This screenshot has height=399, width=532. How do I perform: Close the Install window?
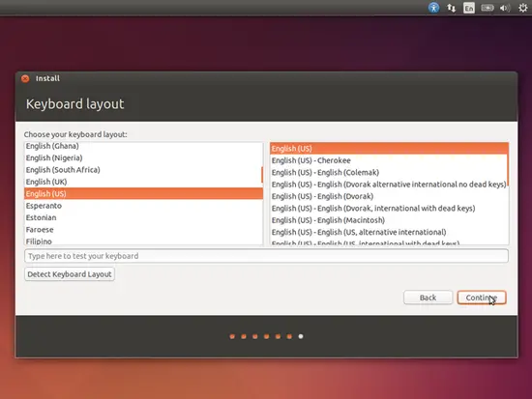[x=25, y=78]
